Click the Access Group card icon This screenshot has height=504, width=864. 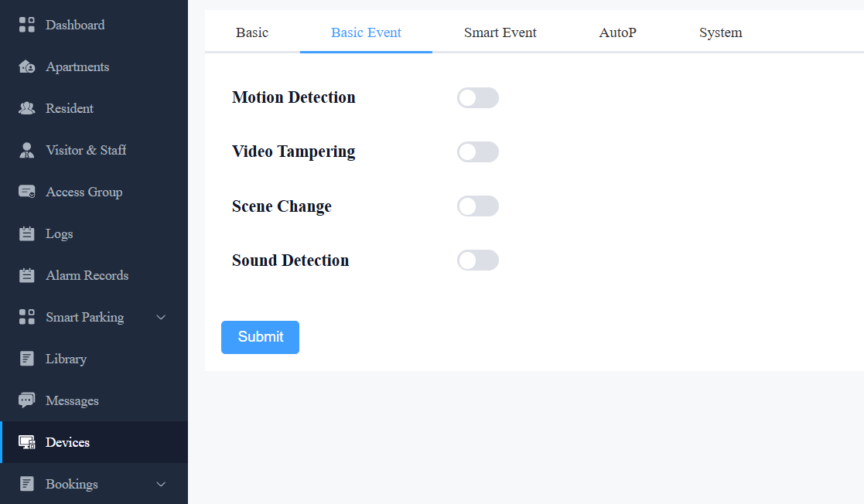[26, 192]
